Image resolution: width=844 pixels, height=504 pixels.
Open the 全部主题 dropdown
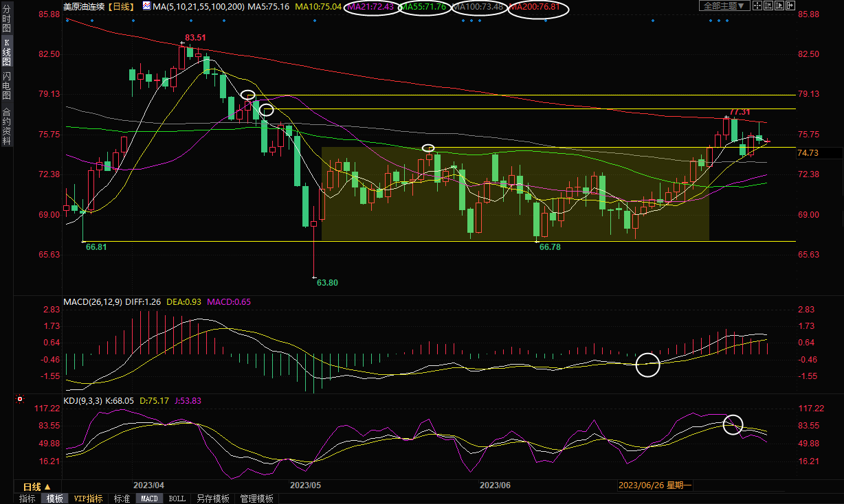724,5
